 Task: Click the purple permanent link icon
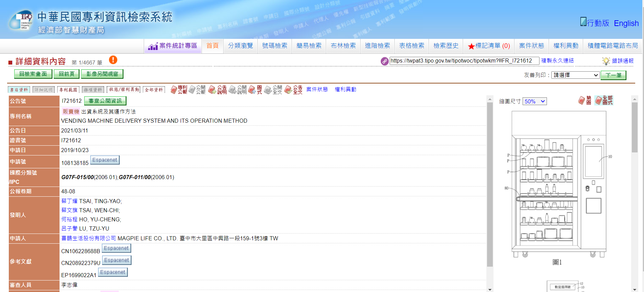(384, 61)
